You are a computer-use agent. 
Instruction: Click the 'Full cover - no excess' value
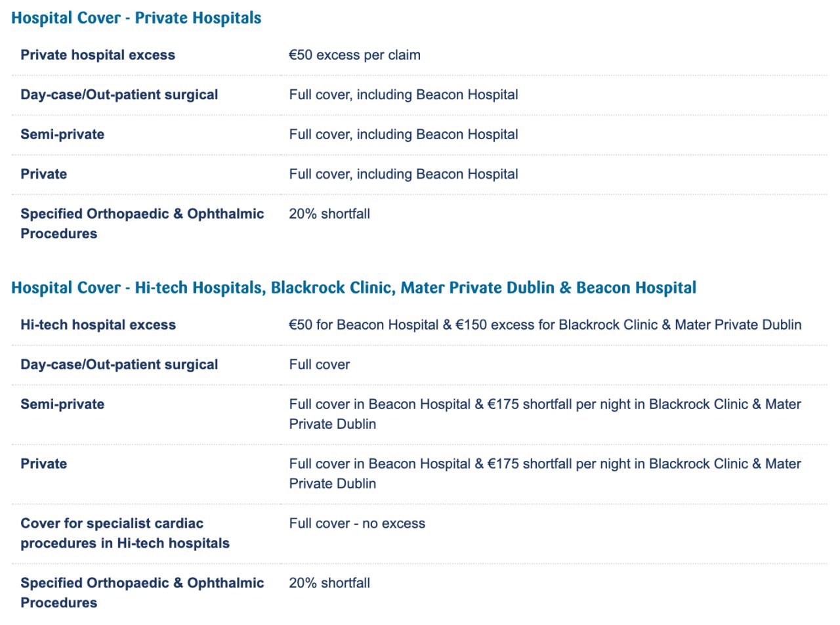click(x=357, y=523)
